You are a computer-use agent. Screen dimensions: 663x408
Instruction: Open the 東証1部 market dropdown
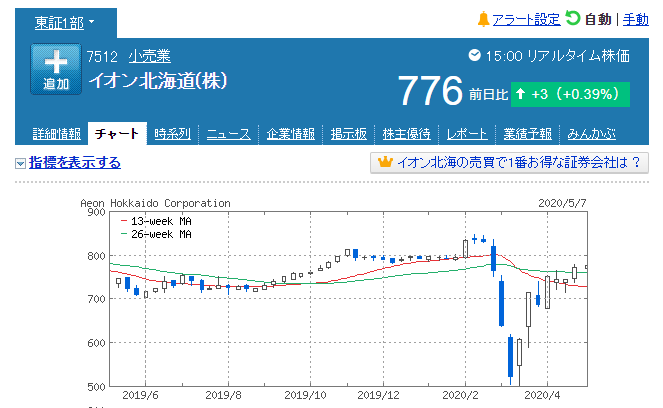point(65,23)
